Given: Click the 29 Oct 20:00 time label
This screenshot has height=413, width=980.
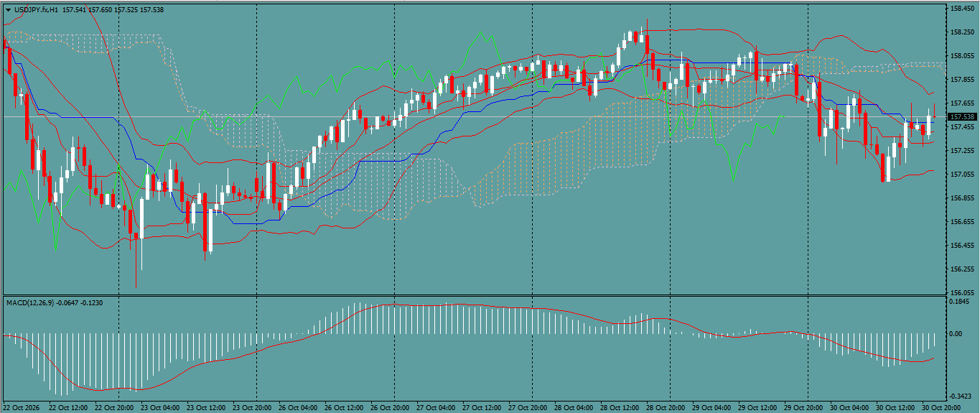Looking at the screenshot, I should pyautogui.click(x=803, y=407).
